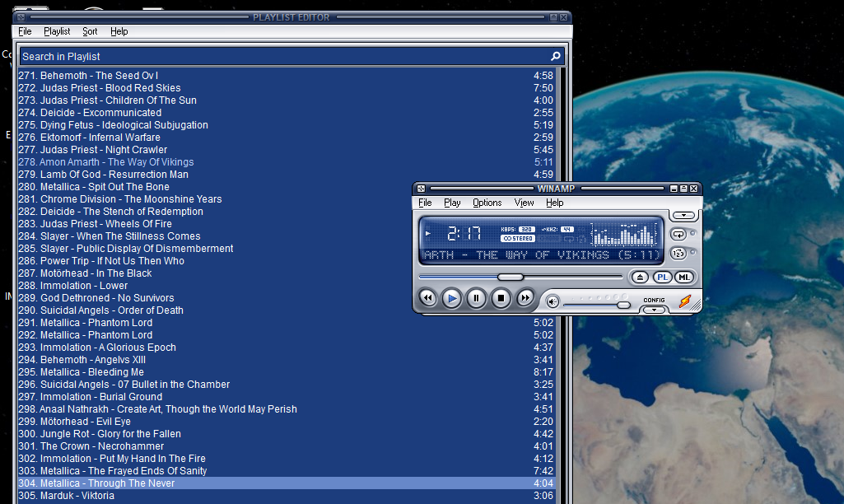Open the Sort menu in Playlist Editor

click(x=90, y=31)
